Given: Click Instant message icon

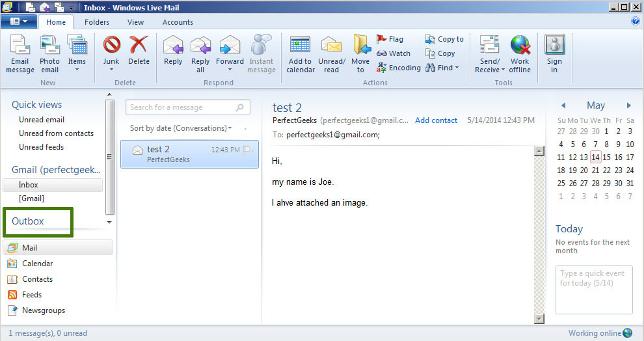Looking at the screenshot, I should coord(262,54).
